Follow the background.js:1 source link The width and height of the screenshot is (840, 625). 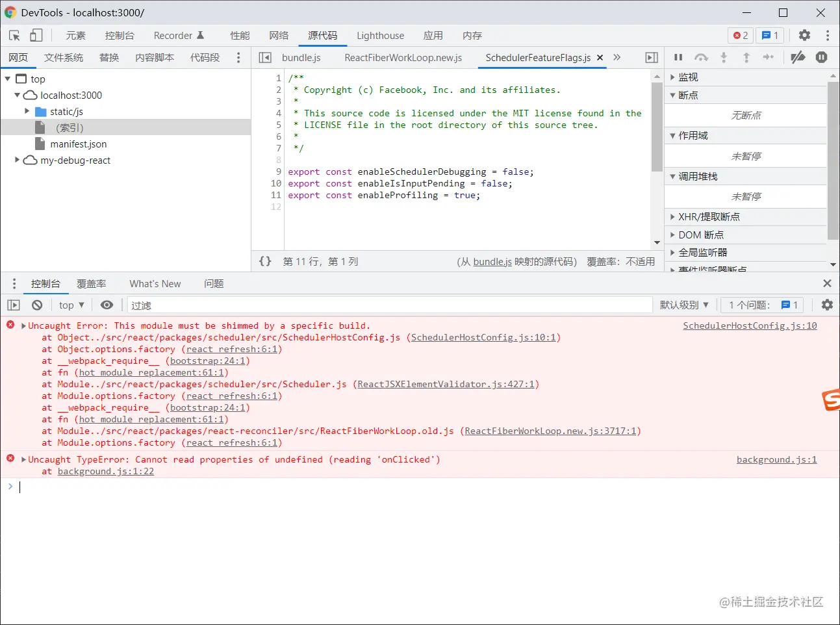point(776,459)
